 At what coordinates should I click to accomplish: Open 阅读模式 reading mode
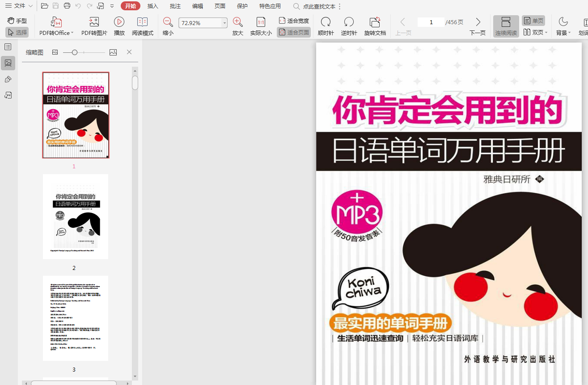click(x=142, y=22)
